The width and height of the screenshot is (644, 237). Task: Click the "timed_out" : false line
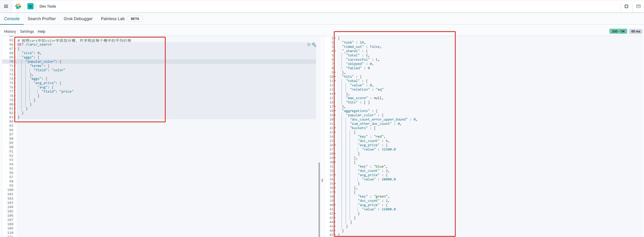pyautogui.click(x=362, y=47)
